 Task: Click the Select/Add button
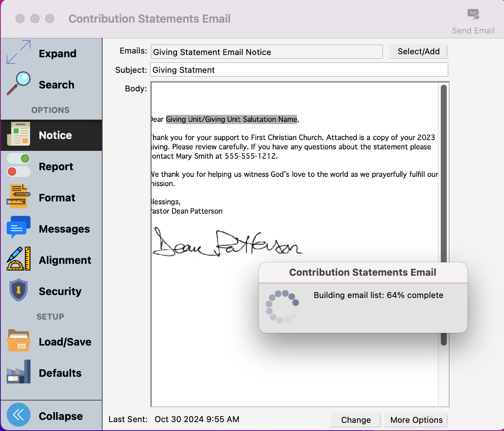click(x=418, y=52)
